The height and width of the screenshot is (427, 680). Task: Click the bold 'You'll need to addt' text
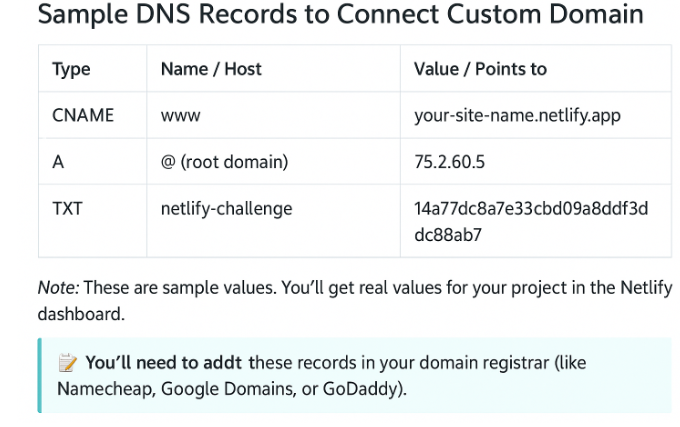coord(163,363)
